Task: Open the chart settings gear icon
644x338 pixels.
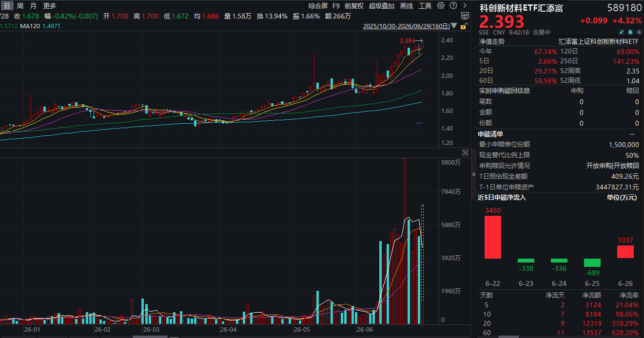Action: tap(441, 5)
